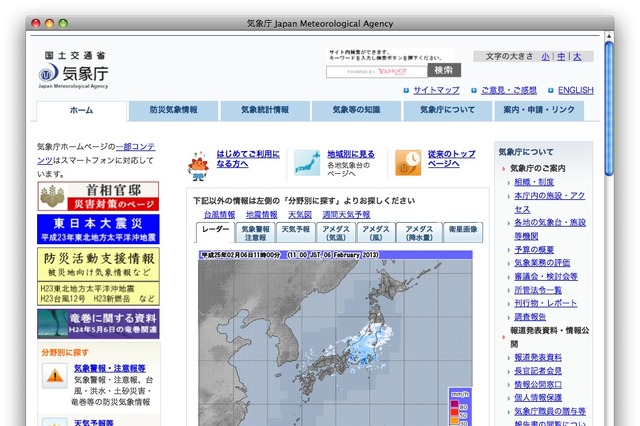This screenshot has height=426, width=640.
Task: Open the 週間天気予報 link
Action: (x=346, y=215)
